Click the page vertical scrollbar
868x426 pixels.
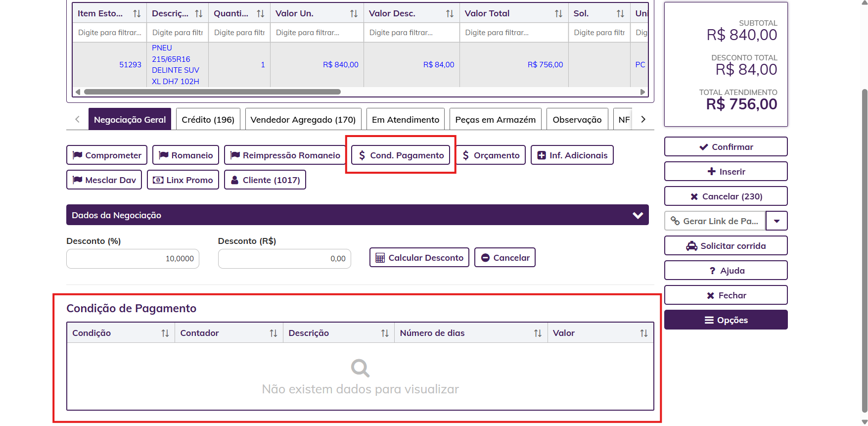point(864,250)
